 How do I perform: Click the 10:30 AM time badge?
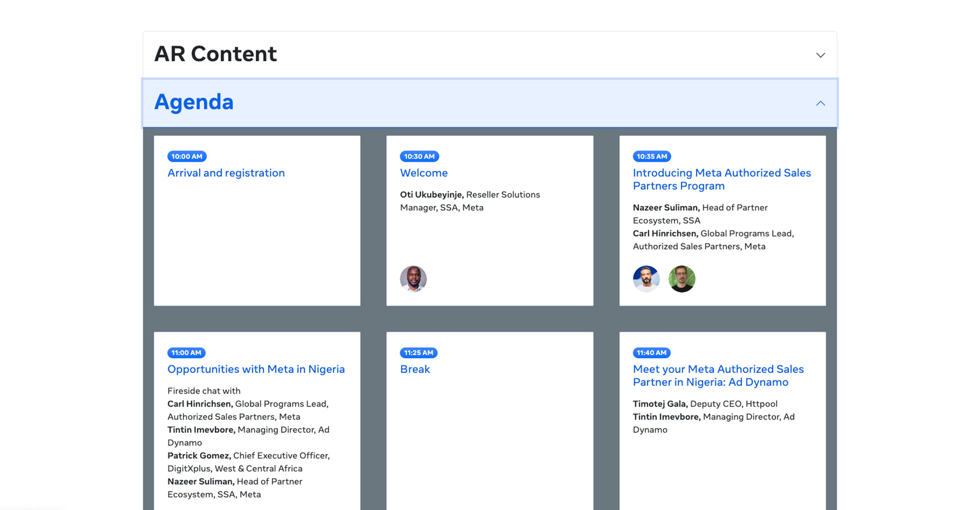pyautogui.click(x=419, y=156)
